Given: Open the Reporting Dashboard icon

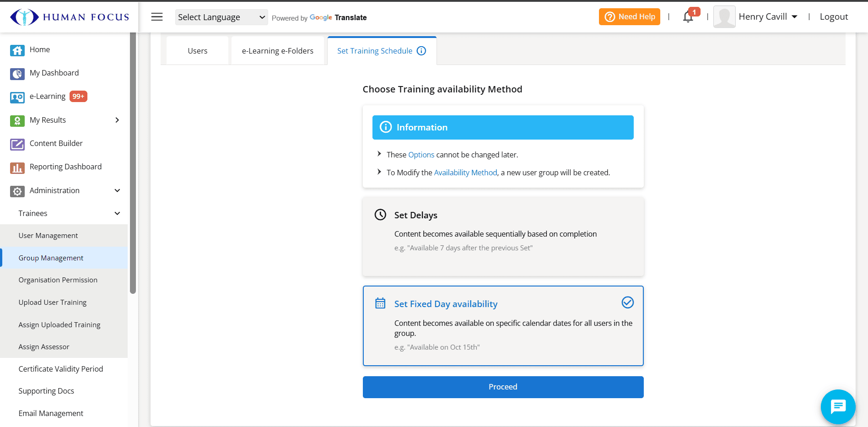Looking at the screenshot, I should (x=17, y=168).
